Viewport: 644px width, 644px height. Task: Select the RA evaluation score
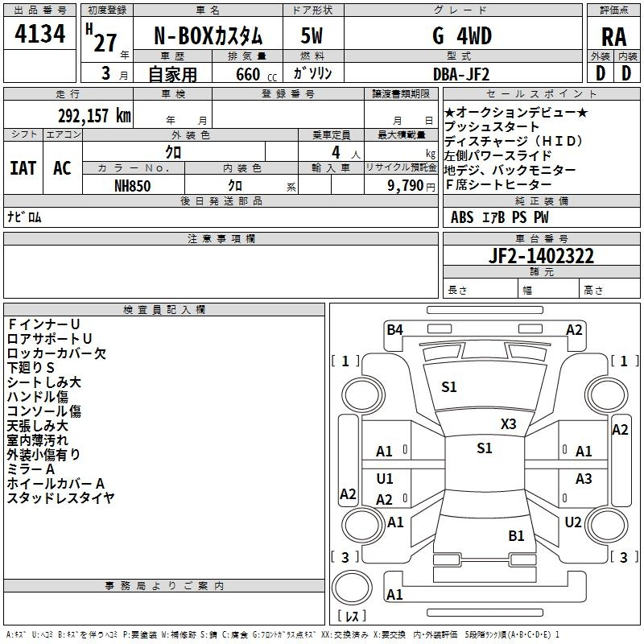[x=613, y=36]
